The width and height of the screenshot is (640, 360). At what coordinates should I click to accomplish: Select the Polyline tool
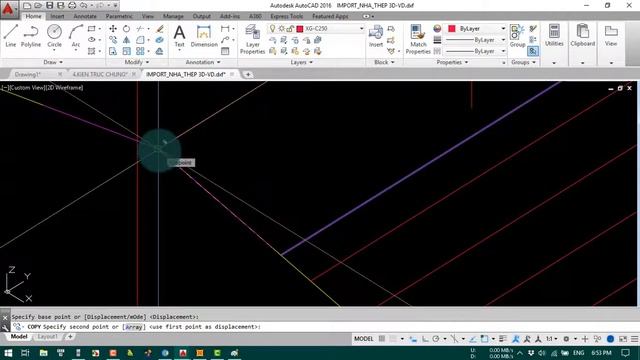click(31, 35)
